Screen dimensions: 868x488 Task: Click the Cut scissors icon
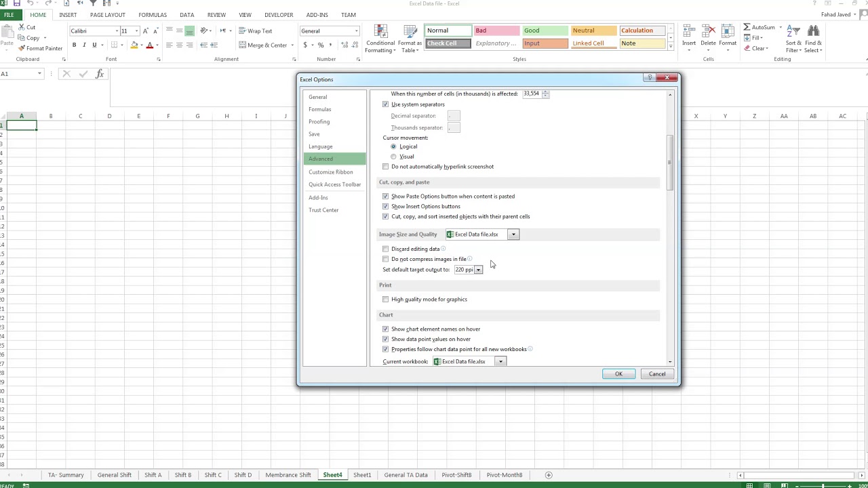(x=22, y=27)
